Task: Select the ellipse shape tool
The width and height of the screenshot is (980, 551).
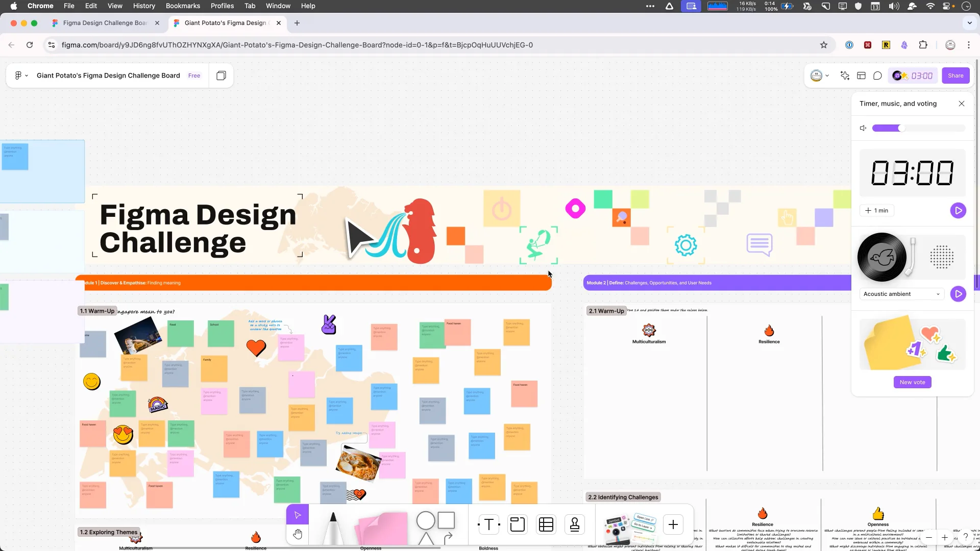Action: coord(426,521)
